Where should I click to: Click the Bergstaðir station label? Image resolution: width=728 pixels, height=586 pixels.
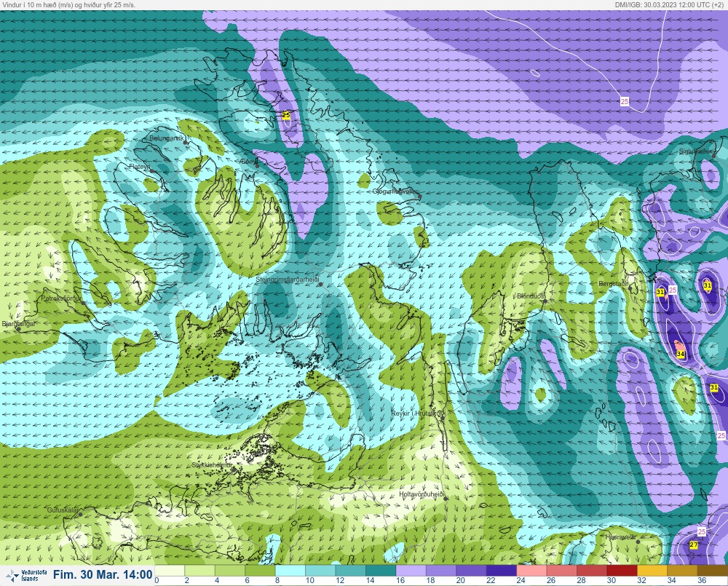[x=613, y=283]
